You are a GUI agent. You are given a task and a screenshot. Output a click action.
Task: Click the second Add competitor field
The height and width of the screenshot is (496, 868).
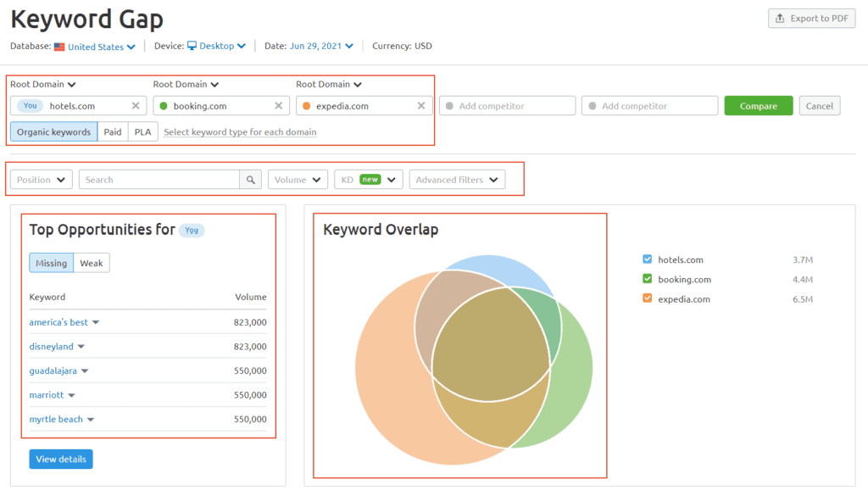650,106
